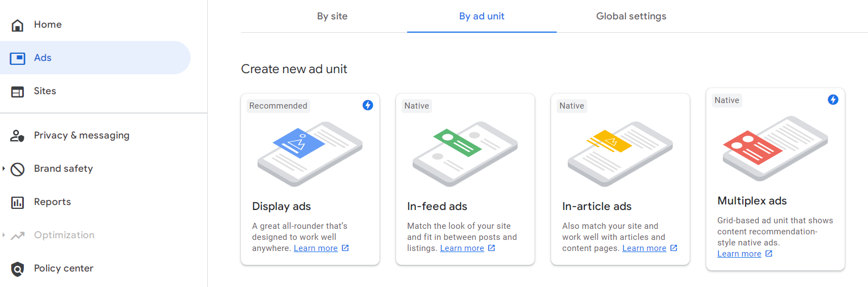868x287 pixels.
Task: Click the Brand safety blocked-circle icon
Action: click(x=18, y=169)
